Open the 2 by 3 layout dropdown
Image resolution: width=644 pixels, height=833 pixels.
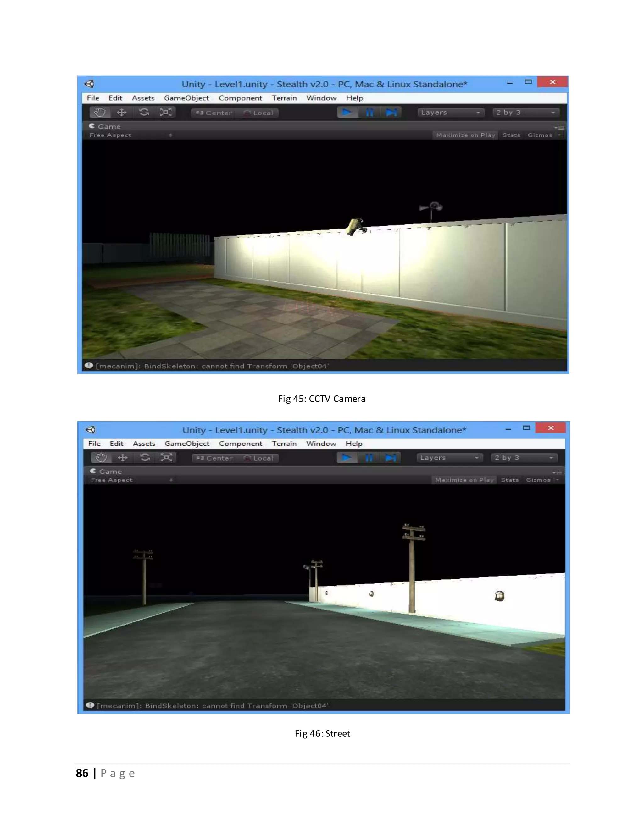(525, 113)
